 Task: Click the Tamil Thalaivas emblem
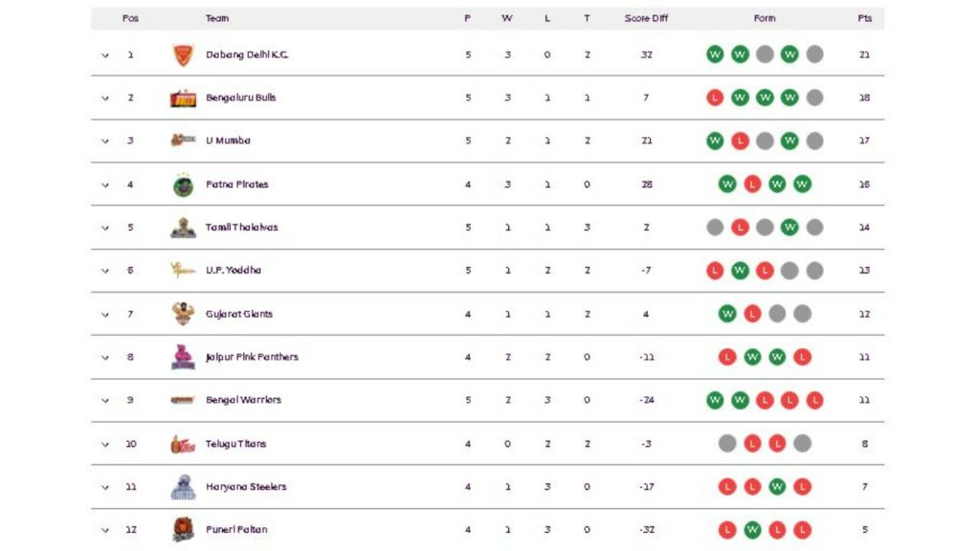(182, 227)
